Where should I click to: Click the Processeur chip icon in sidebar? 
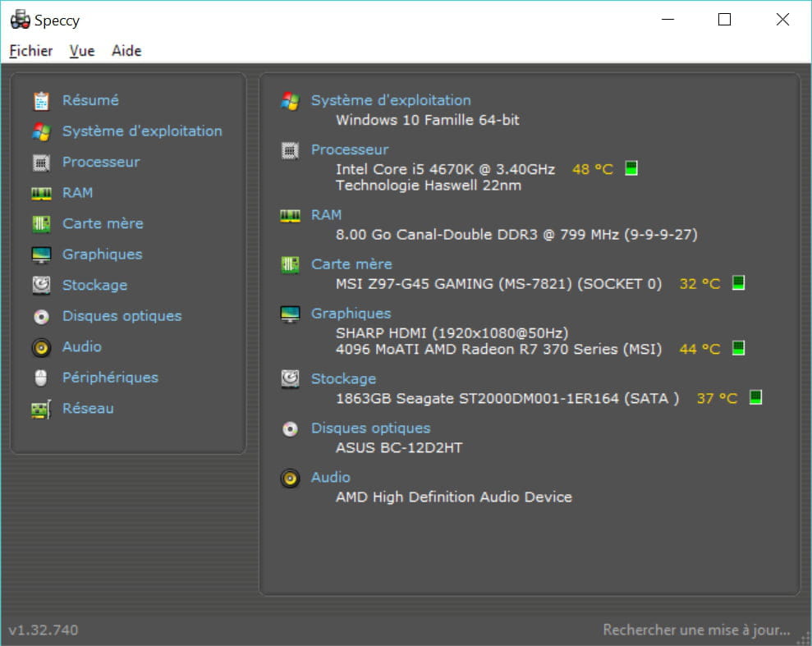[x=41, y=163]
